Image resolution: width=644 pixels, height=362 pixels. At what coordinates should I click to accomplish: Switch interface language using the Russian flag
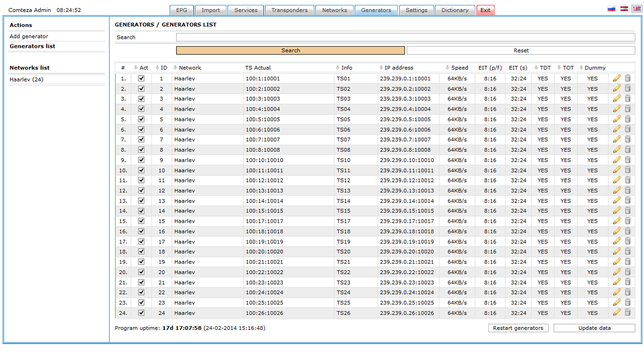click(x=612, y=9)
